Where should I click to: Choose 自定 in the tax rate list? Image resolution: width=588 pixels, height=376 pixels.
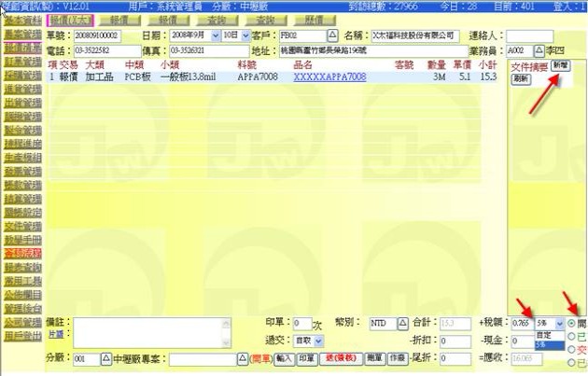[x=545, y=334]
